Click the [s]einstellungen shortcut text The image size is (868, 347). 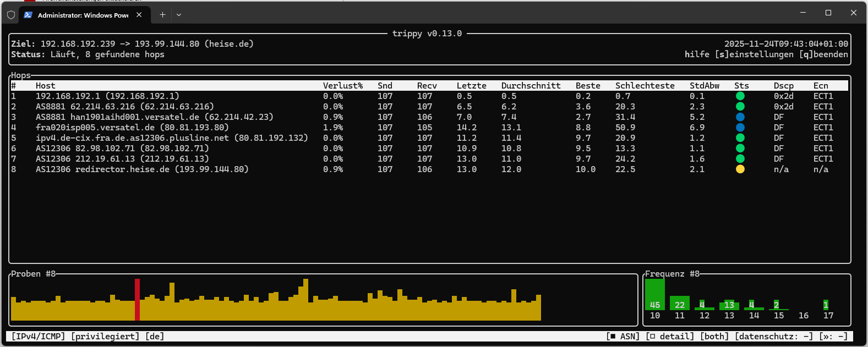pos(754,54)
